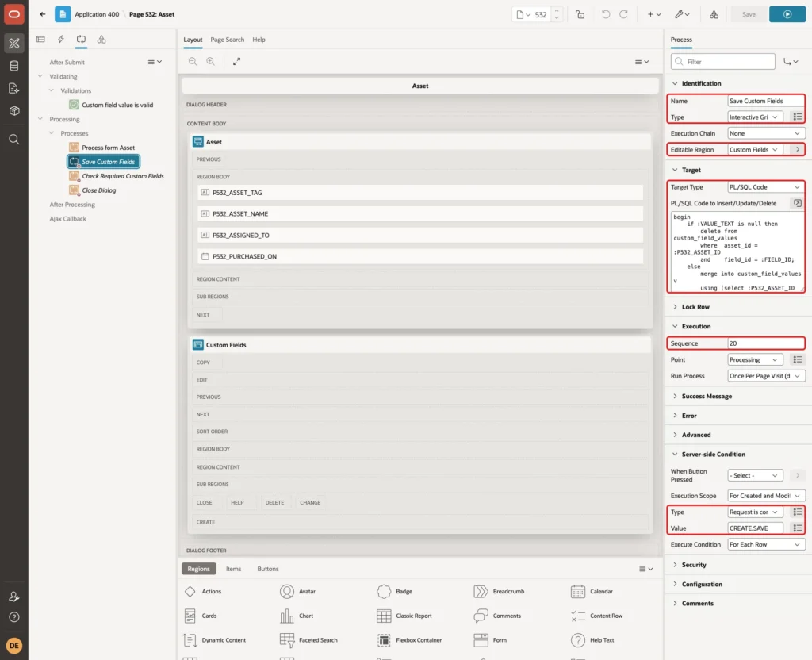Viewport: 812px width, 660px height.
Task: Open the go-to-group menu beside Filter
Action: point(791,62)
